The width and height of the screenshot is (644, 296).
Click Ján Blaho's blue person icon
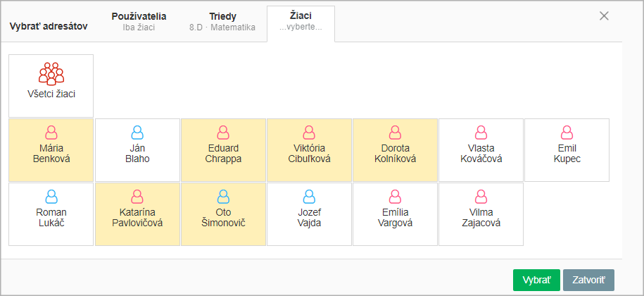137,132
